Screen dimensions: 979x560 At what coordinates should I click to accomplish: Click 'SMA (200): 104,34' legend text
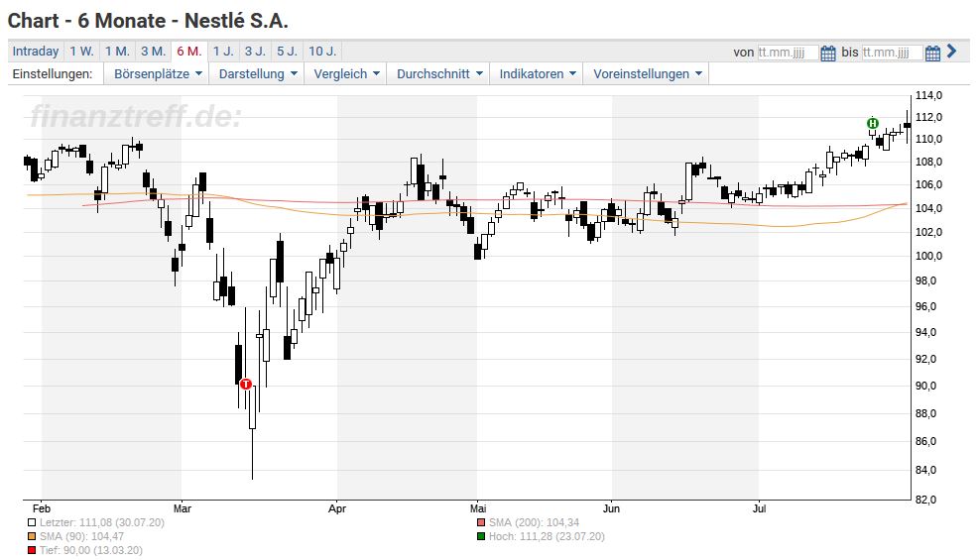[534, 522]
